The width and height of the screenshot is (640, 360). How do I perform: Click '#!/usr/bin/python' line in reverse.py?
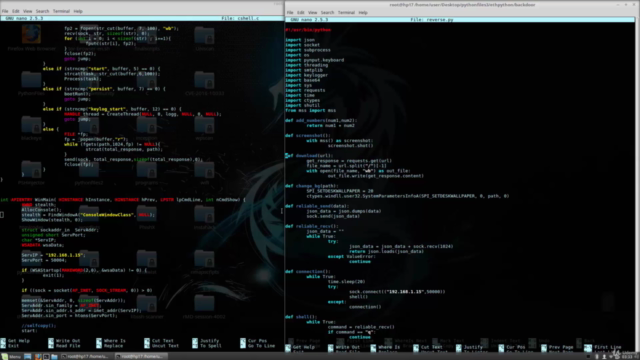308,30
